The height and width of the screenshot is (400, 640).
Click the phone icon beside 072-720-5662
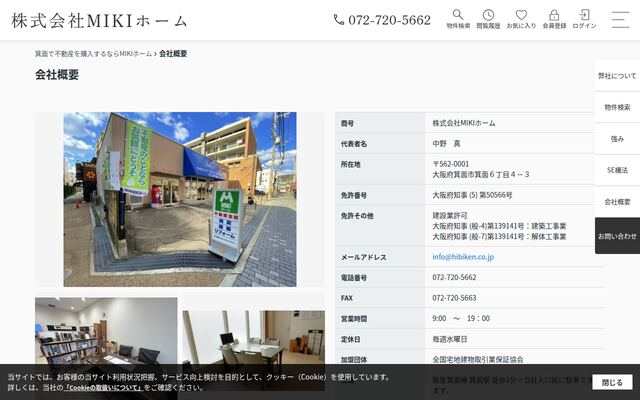coord(339,20)
